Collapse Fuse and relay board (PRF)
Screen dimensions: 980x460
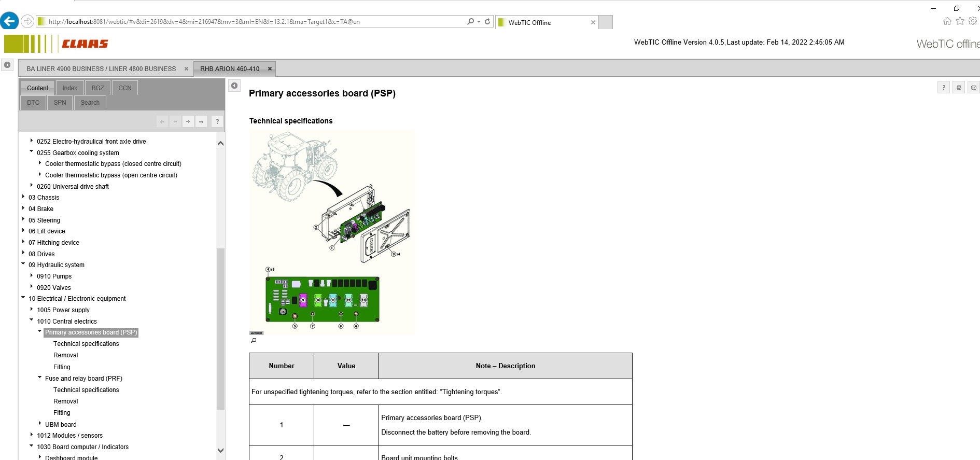pos(39,378)
